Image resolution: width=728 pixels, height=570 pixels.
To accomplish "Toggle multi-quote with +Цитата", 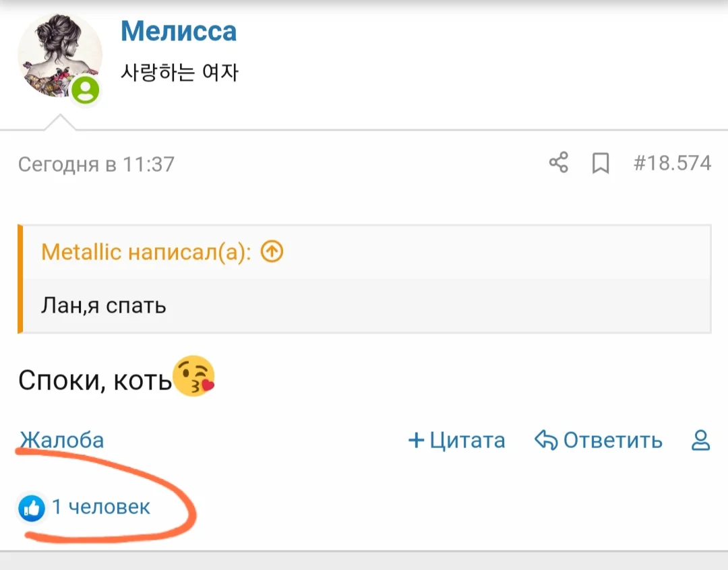I will point(456,441).
